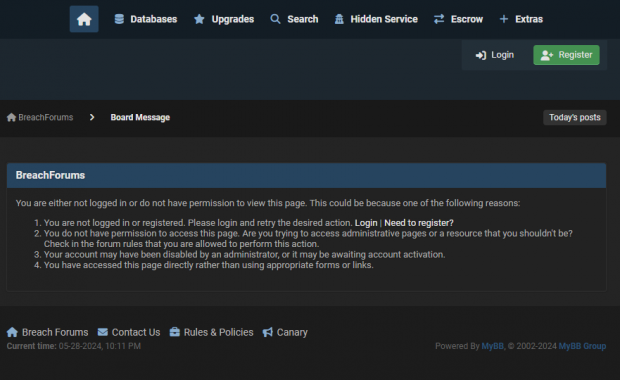Viewport: 620px width, 380px height.
Task: Open Today's posts button
Action: pos(575,117)
